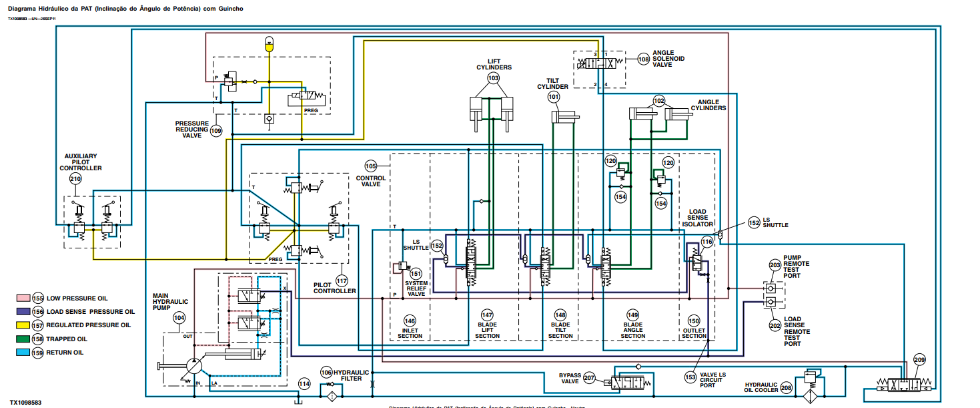Click callout 207 beside bypass valve
The image size is (980, 408).
[x=589, y=378]
